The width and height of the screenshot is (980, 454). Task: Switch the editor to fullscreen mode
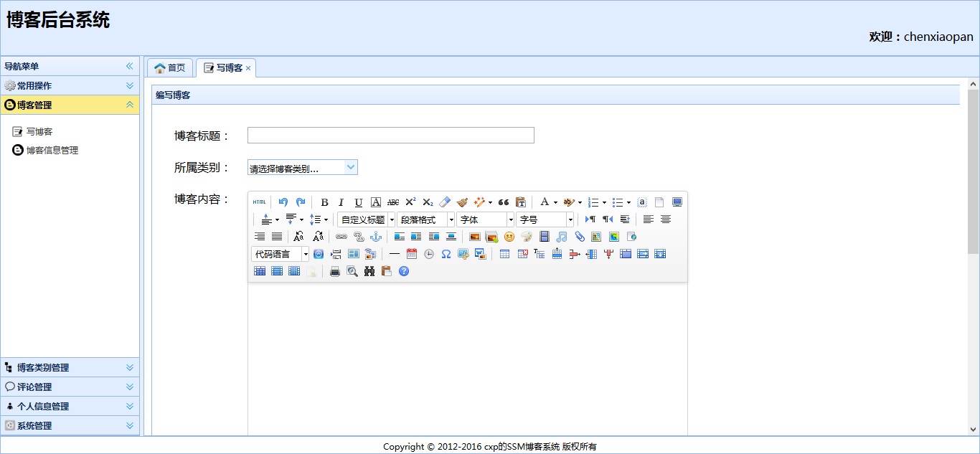pos(677,202)
